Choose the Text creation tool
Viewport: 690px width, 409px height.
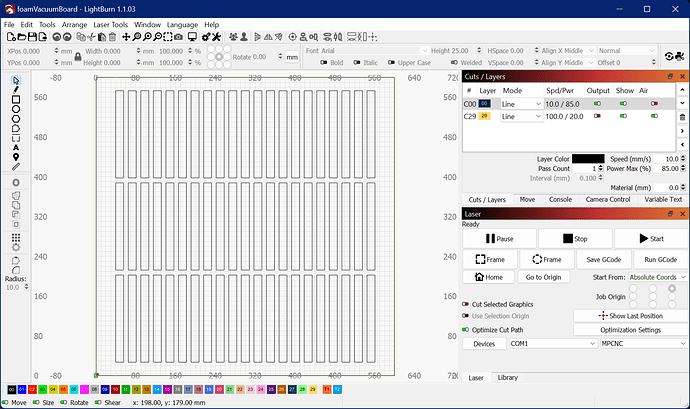pyautogui.click(x=16, y=146)
